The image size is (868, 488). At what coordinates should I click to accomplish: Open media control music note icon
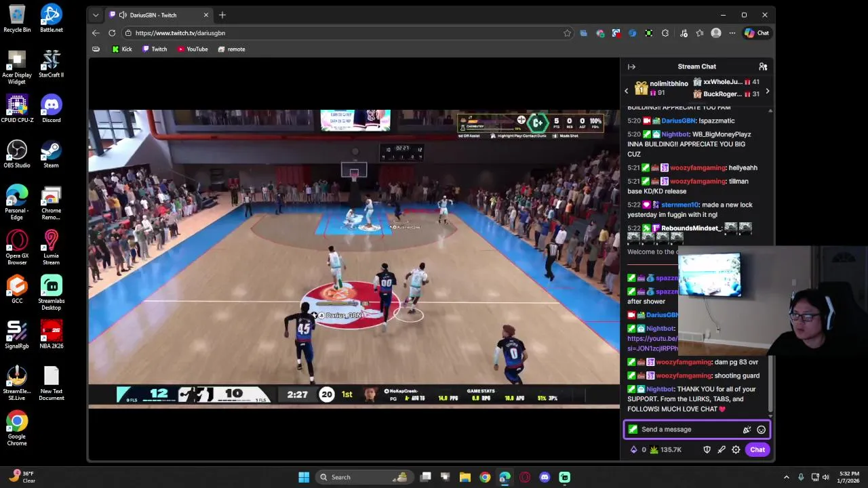click(x=684, y=33)
